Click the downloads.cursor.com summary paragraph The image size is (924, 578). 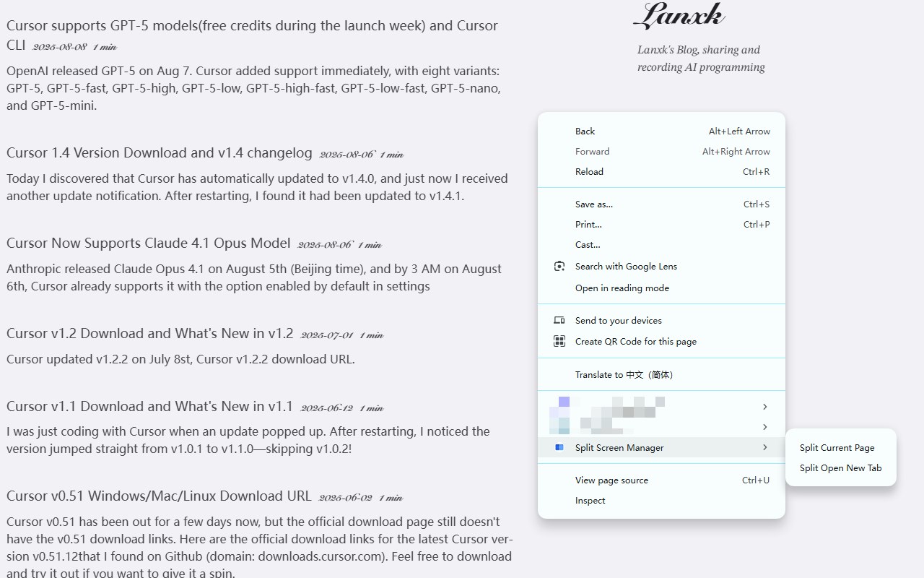(260, 547)
